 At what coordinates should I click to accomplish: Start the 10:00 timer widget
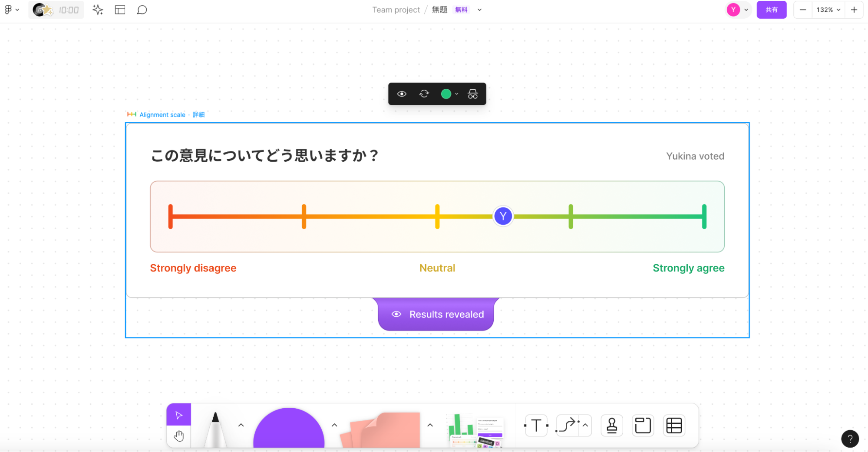tap(56, 10)
